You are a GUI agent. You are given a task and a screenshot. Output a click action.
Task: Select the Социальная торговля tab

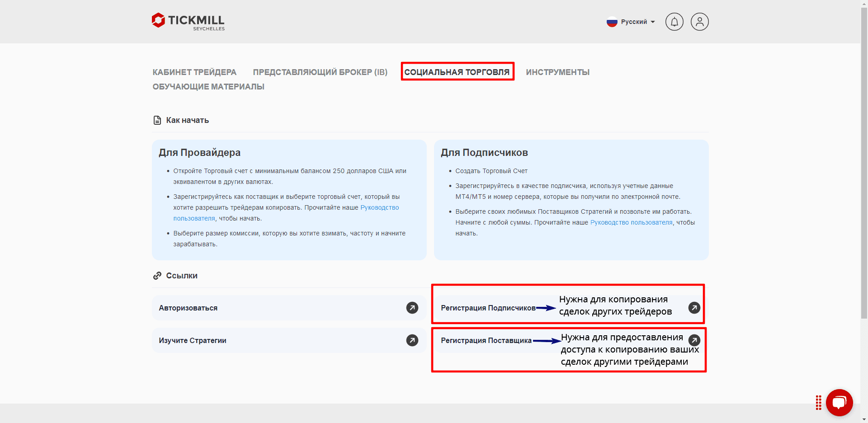click(457, 72)
